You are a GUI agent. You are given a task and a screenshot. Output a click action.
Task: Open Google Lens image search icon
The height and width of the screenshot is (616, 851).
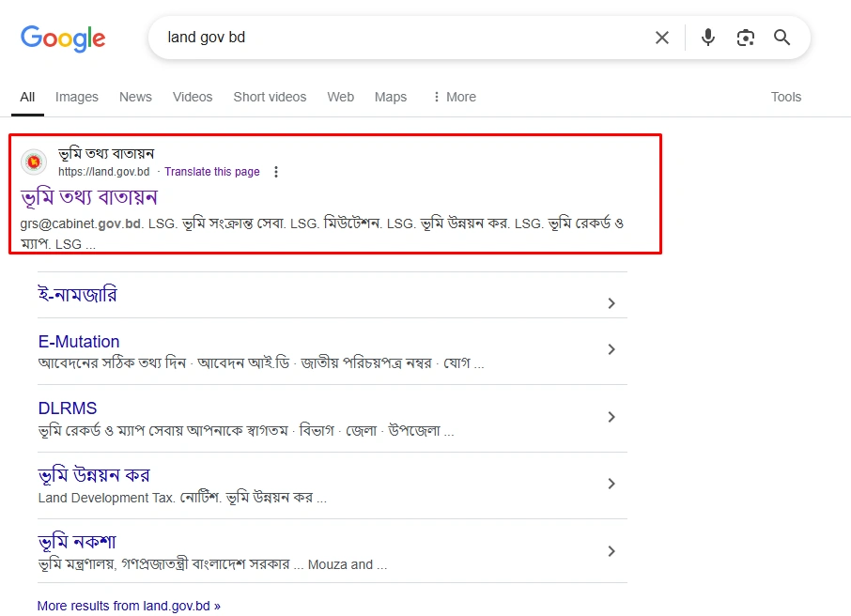click(745, 38)
